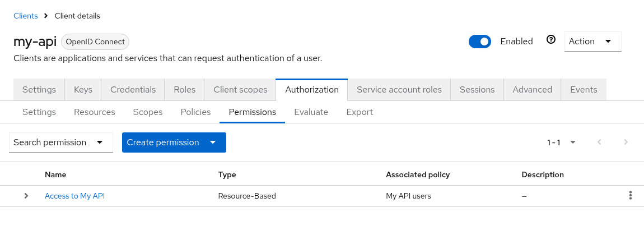Image resolution: width=644 pixels, height=230 pixels.
Task: Switch to the Advanced tab
Action: 533,90
